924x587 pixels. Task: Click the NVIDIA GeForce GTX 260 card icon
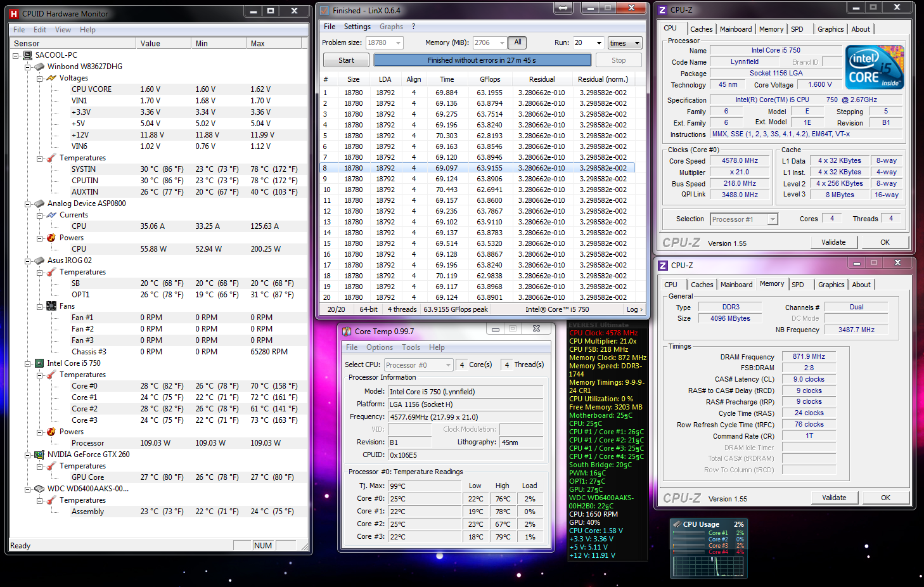39,455
